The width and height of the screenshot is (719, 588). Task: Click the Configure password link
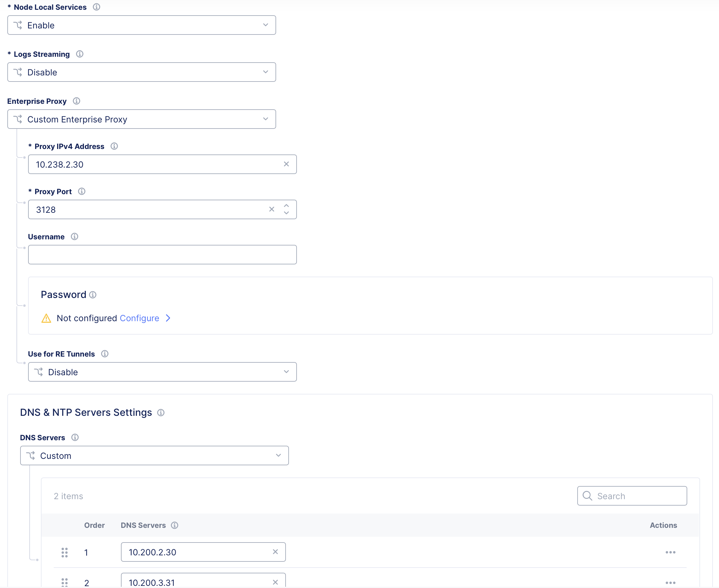point(139,318)
